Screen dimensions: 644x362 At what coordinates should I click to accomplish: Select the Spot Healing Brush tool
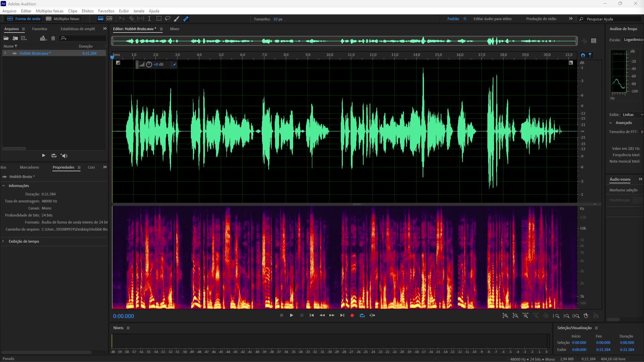pos(186,19)
